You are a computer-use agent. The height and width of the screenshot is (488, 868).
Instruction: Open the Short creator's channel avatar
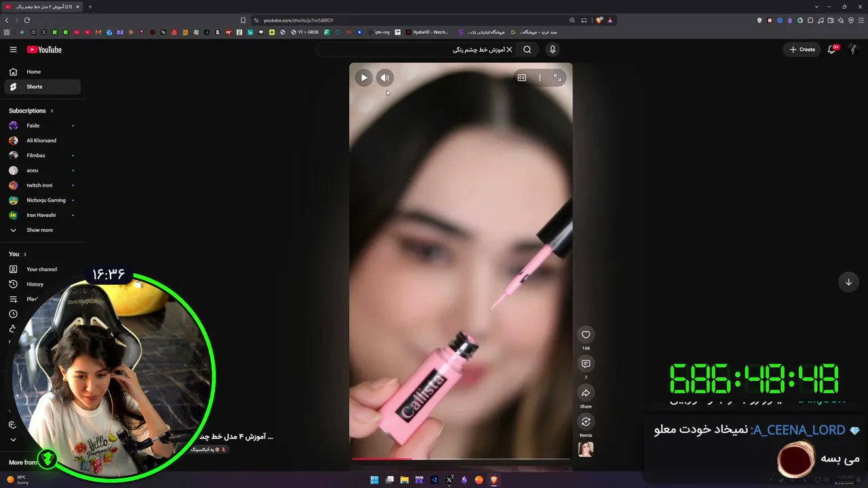[586, 449]
